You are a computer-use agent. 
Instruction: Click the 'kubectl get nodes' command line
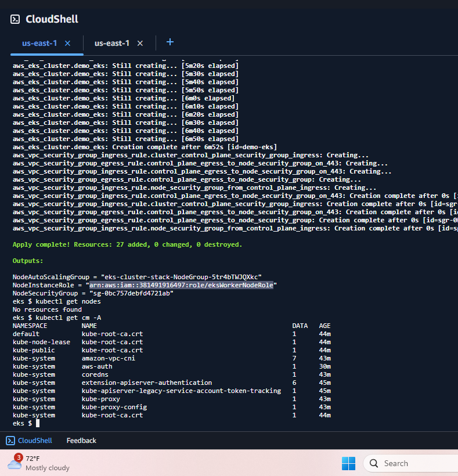pos(57,301)
